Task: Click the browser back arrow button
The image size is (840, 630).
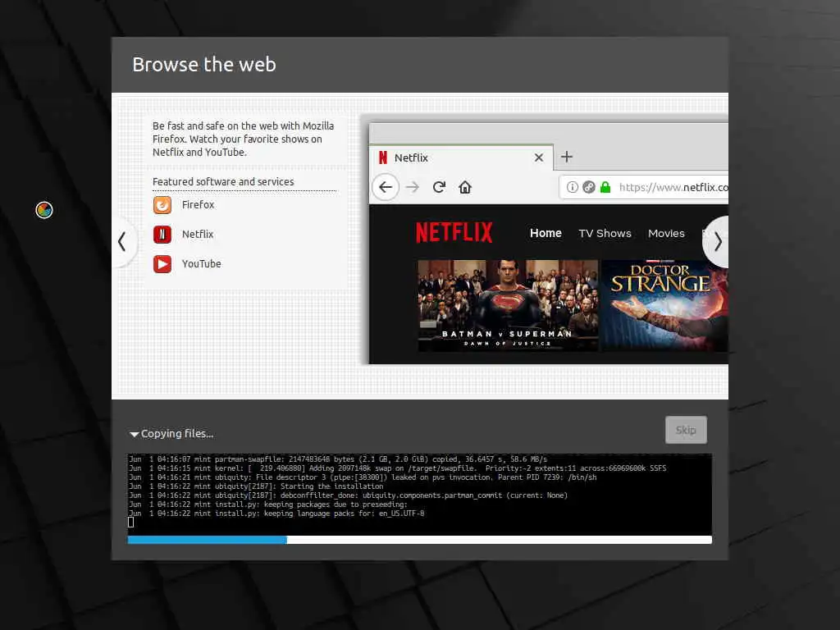Action: tap(386, 187)
